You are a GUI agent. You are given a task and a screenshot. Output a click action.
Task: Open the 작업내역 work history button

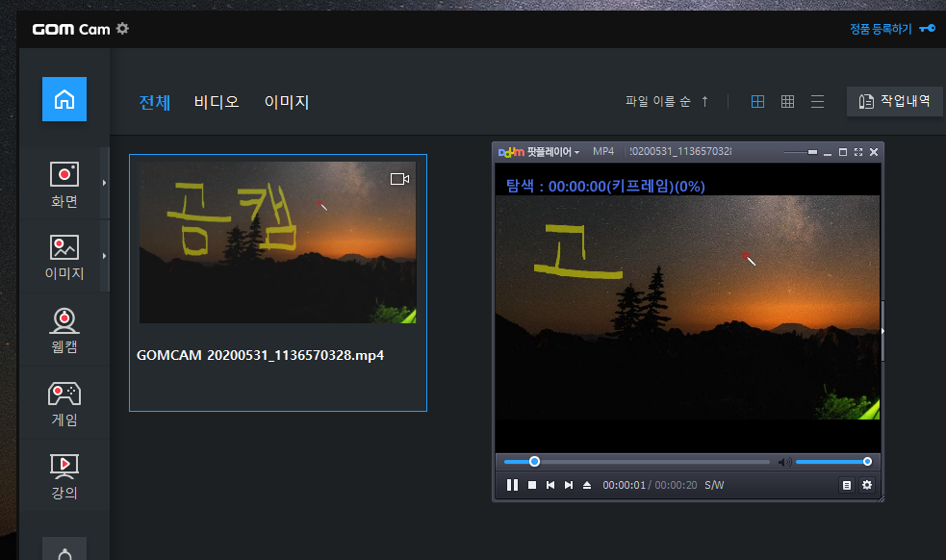895,101
